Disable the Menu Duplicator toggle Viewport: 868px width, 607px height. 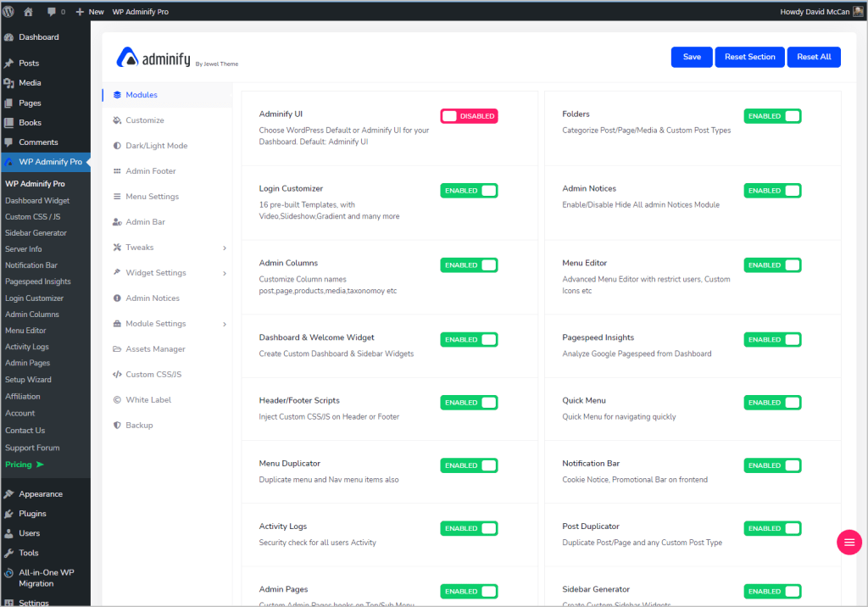469,465
